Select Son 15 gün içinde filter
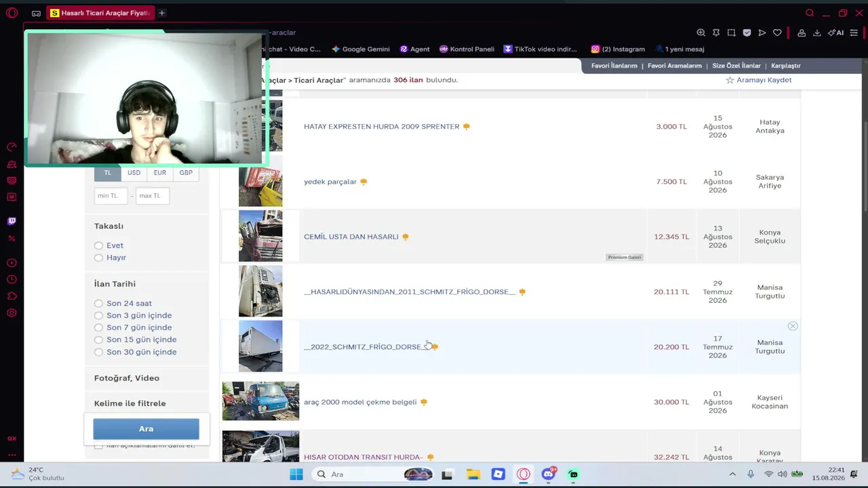Viewport: 868px width, 488px height. coord(99,340)
